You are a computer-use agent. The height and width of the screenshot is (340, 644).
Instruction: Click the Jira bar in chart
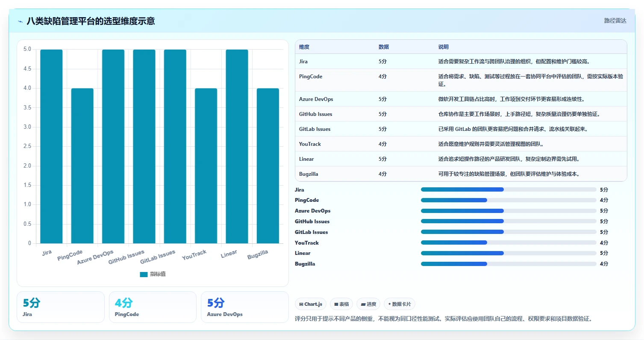click(51, 146)
